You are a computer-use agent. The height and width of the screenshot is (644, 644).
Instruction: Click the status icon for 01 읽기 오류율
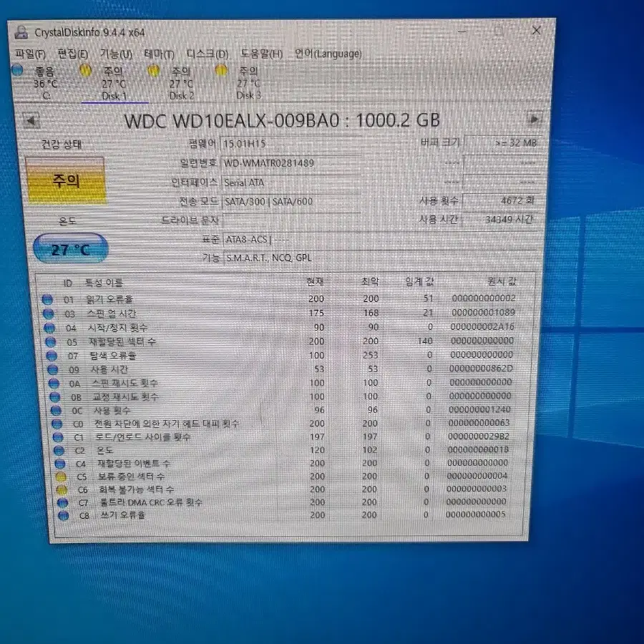click(47, 299)
